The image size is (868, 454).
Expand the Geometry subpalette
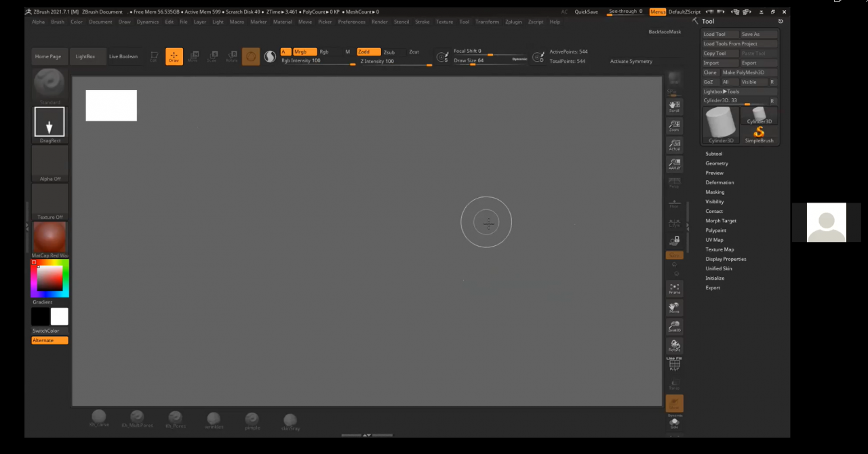click(x=717, y=163)
